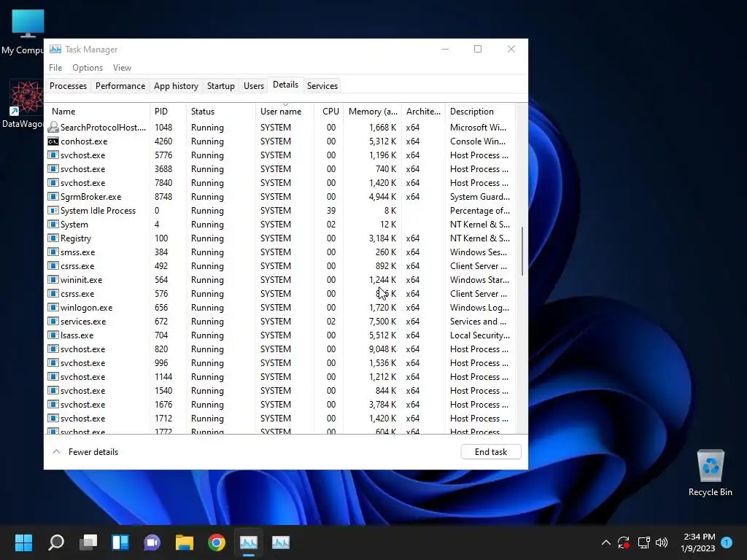Select the PID cell 1676

click(163, 404)
